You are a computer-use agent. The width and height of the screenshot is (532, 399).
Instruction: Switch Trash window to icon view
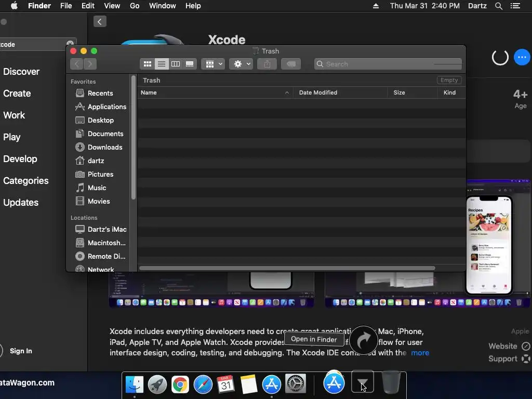(x=147, y=64)
